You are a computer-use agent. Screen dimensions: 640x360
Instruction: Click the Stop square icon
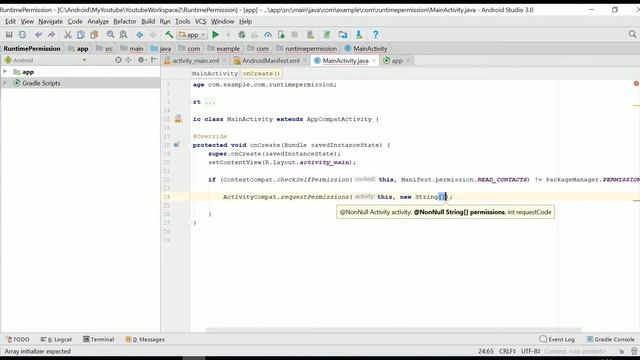(294, 35)
